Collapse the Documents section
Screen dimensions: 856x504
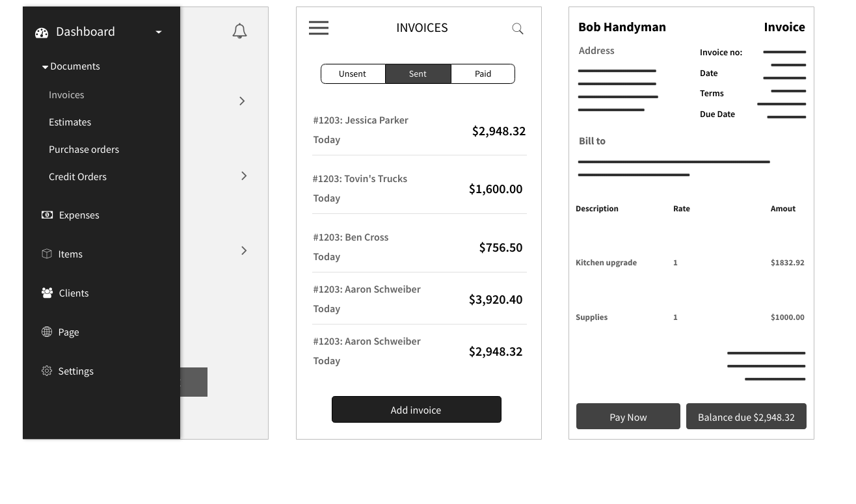click(45, 66)
